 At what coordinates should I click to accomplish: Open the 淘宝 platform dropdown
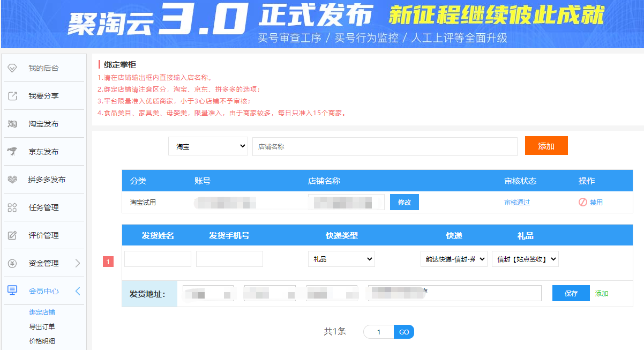(x=208, y=146)
